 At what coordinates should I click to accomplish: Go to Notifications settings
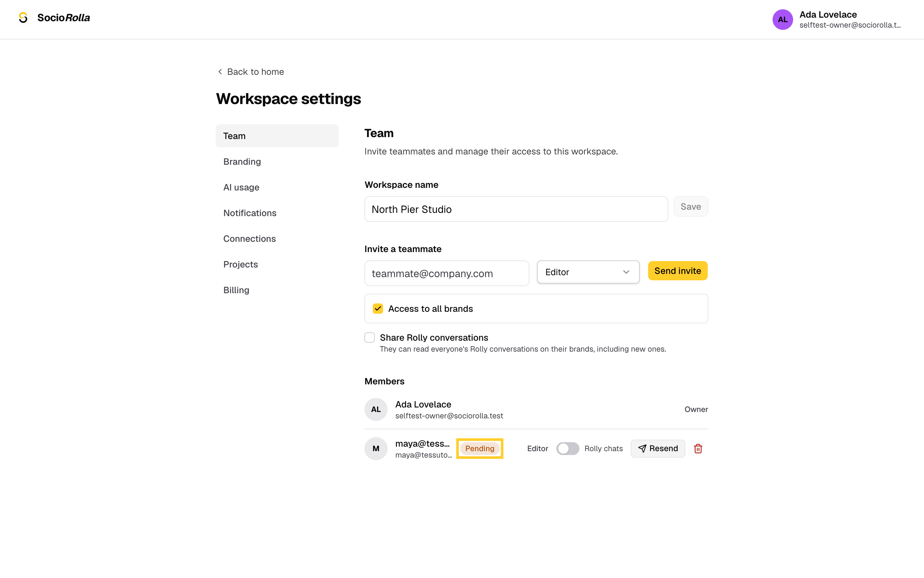(277, 213)
